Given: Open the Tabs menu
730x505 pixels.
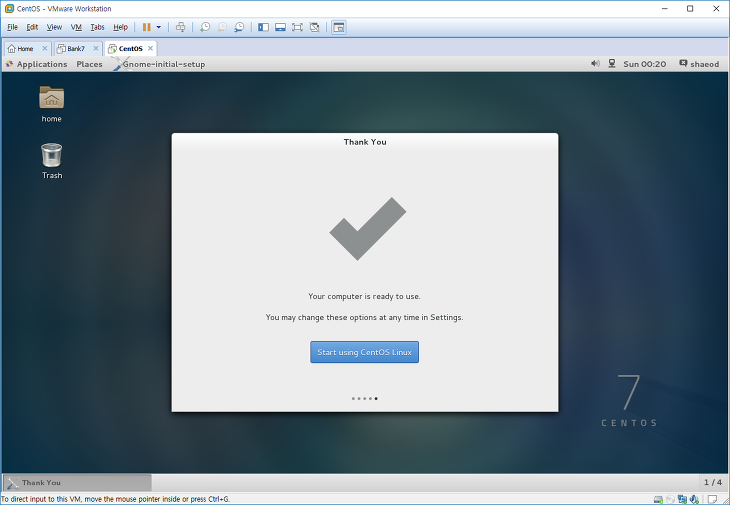Looking at the screenshot, I should pyautogui.click(x=97, y=27).
